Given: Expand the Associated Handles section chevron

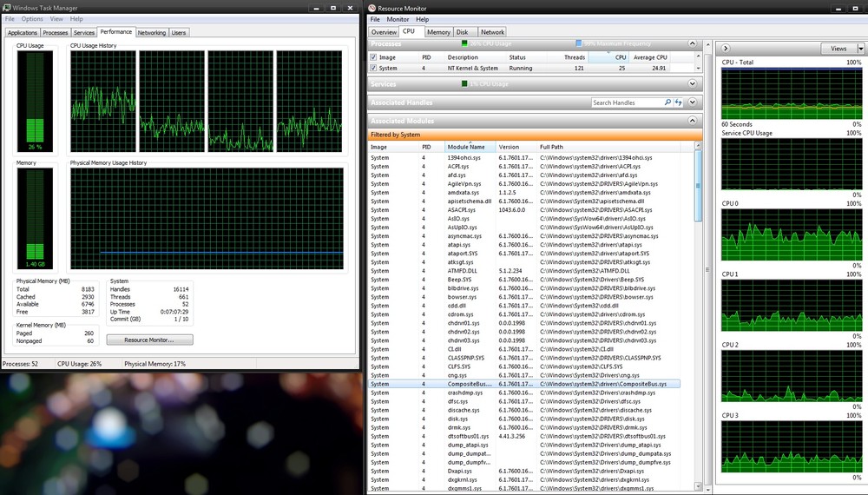Looking at the screenshot, I should tap(692, 102).
